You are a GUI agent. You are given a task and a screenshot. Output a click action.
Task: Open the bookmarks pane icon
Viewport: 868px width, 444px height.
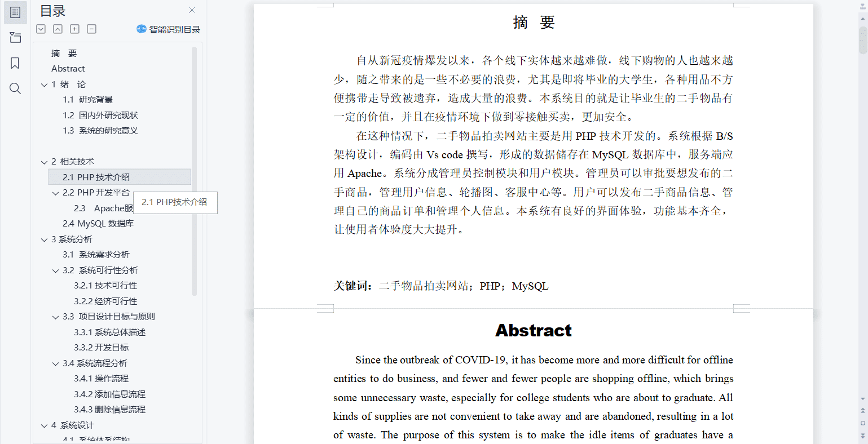[x=15, y=63]
